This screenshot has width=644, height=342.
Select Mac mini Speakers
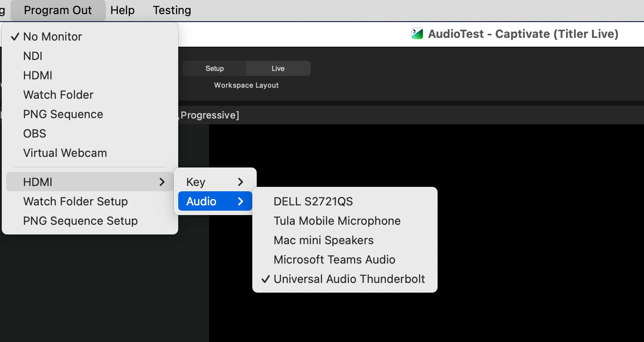pos(345,240)
